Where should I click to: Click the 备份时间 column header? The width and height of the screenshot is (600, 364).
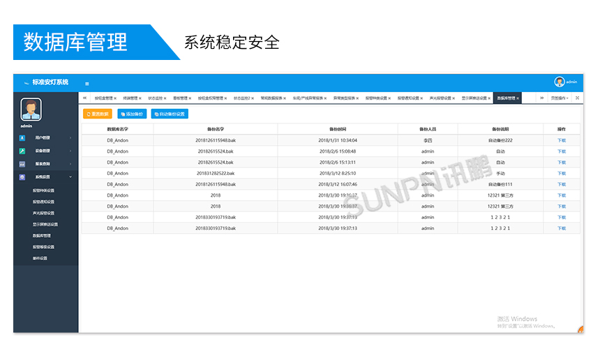pyautogui.click(x=338, y=129)
